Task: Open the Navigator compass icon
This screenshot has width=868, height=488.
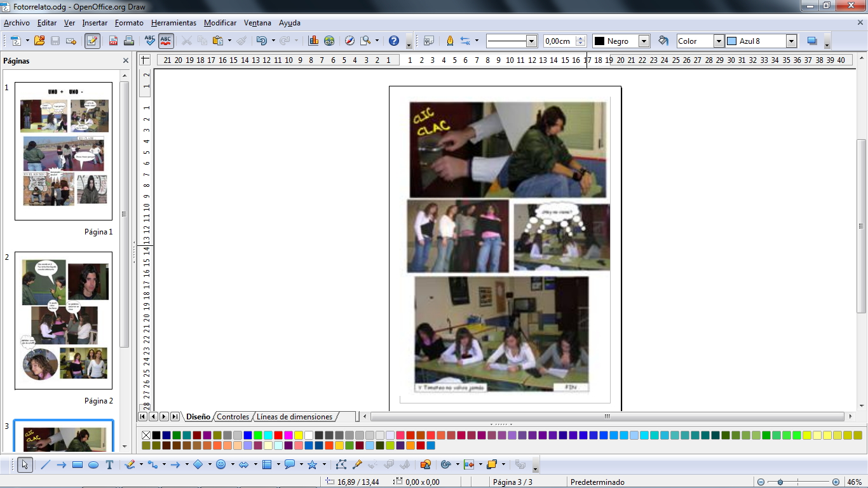Action: coord(349,41)
